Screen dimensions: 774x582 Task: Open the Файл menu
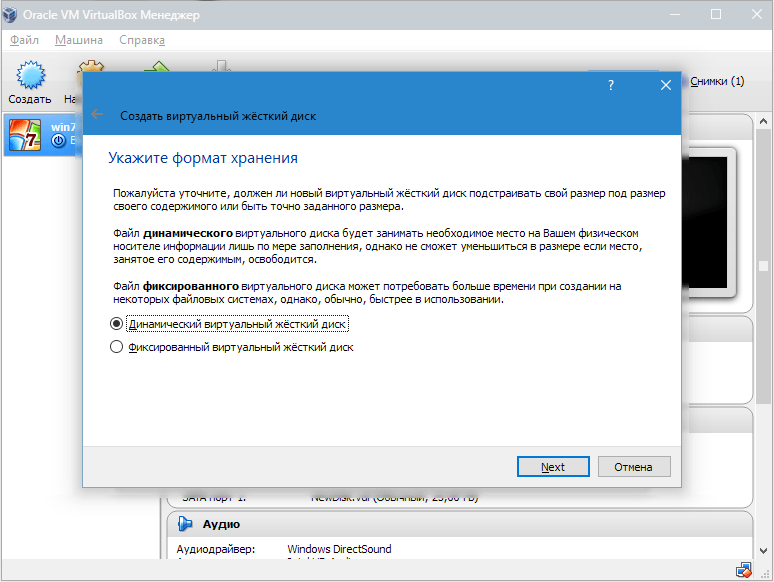[24, 40]
